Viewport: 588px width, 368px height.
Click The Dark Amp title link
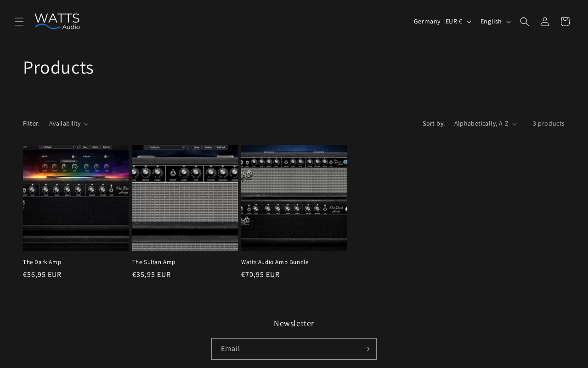[x=42, y=262]
